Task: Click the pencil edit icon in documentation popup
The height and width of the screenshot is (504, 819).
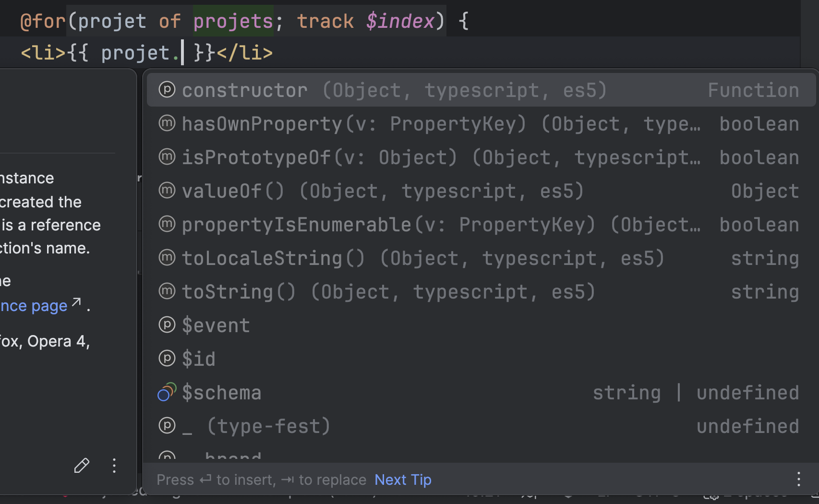Action: tap(82, 465)
